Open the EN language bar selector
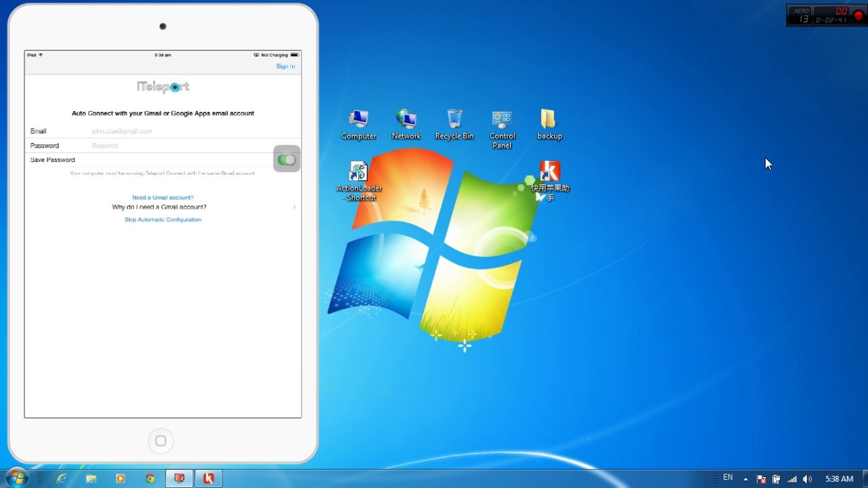 (x=728, y=478)
